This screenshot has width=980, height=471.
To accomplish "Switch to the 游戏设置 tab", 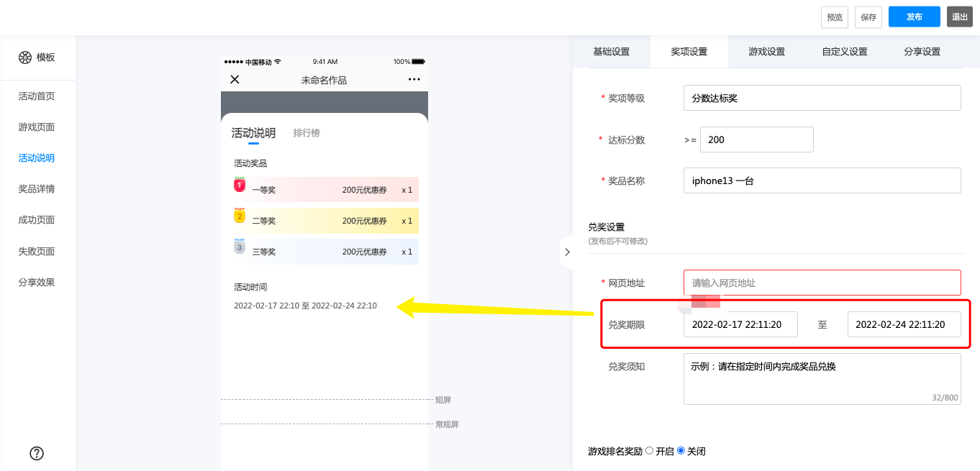I will pos(766,52).
